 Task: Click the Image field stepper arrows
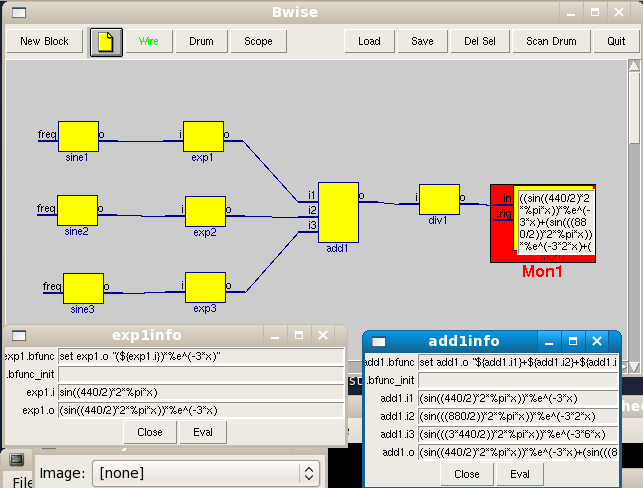click(309, 474)
